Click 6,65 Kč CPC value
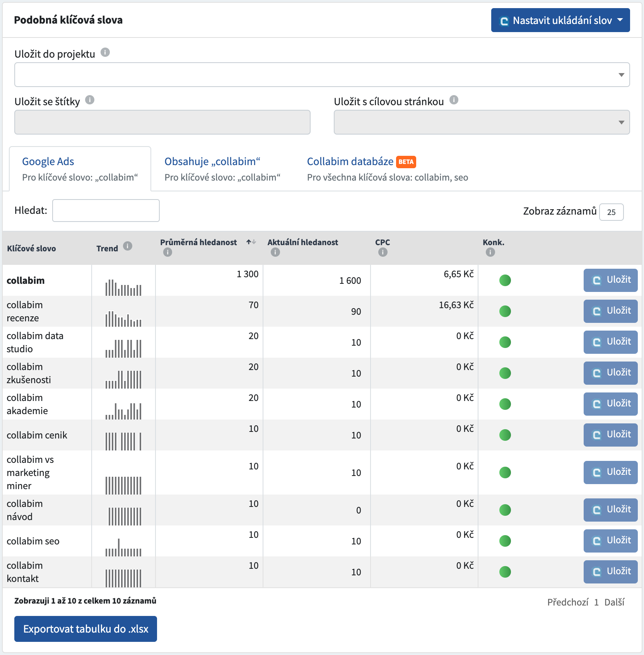This screenshot has width=644, height=655. (x=458, y=274)
